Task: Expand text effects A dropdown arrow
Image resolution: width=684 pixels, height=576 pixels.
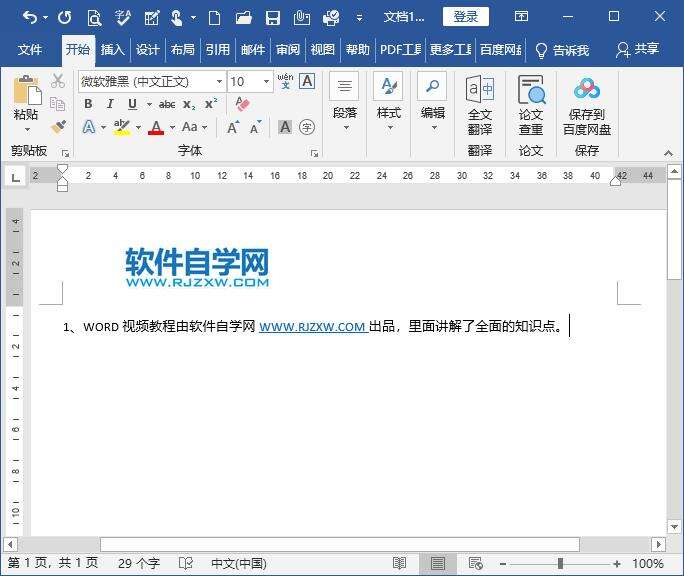Action: click(103, 127)
